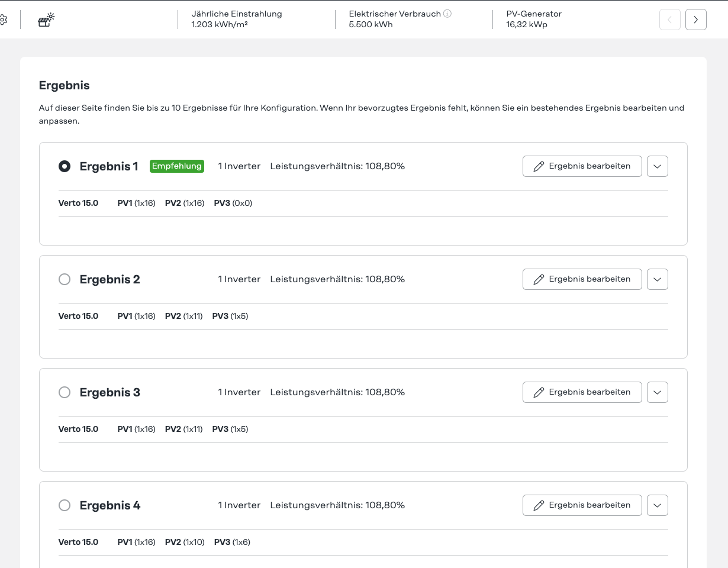Click the settings gear icon
This screenshot has height=568, width=728.
pos(3,20)
